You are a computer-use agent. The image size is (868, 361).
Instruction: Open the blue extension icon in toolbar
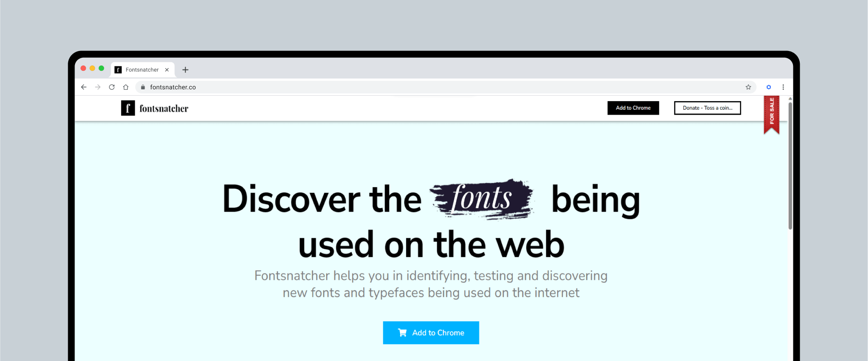(x=769, y=87)
